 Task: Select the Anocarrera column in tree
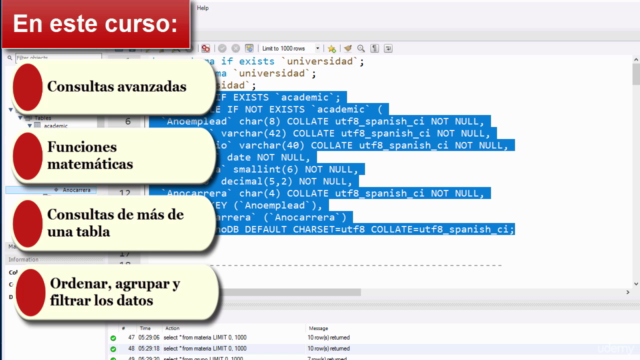76,190
